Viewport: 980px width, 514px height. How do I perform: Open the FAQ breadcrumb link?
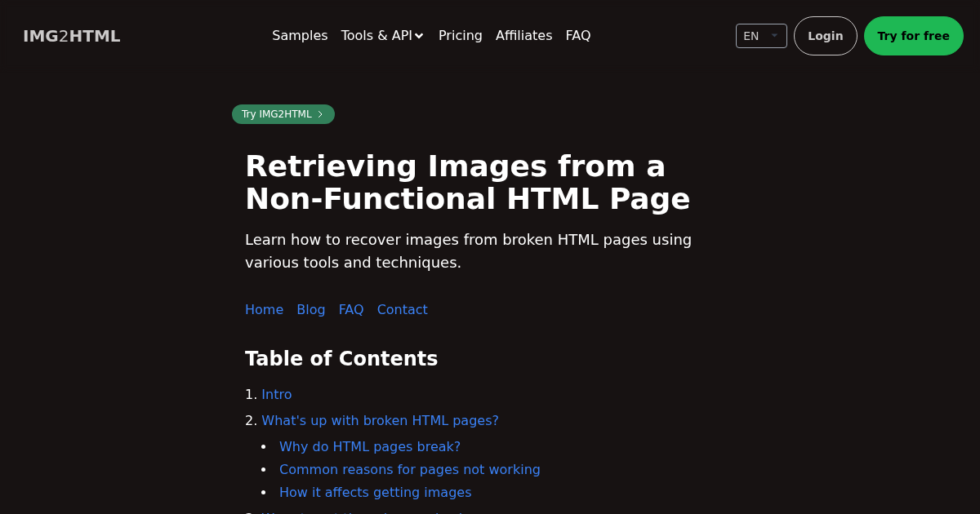tap(351, 309)
